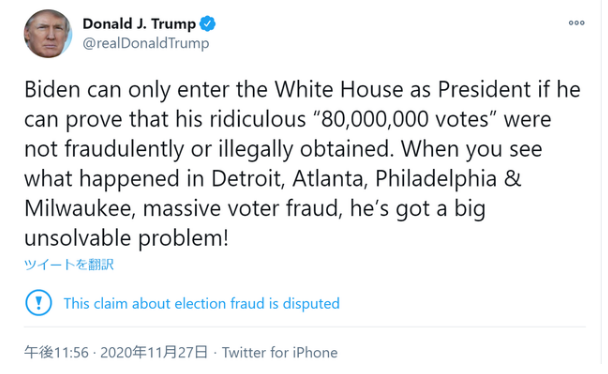Click the words White House in tweet
This screenshot has height=374, width=608.
(339, 90)
